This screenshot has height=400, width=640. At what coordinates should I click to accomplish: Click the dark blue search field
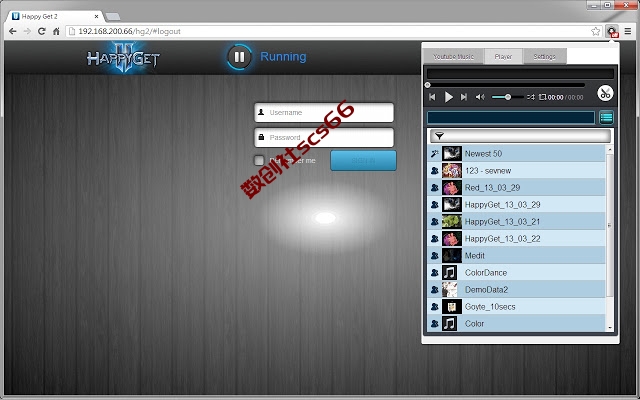click(x=511, y=118)
